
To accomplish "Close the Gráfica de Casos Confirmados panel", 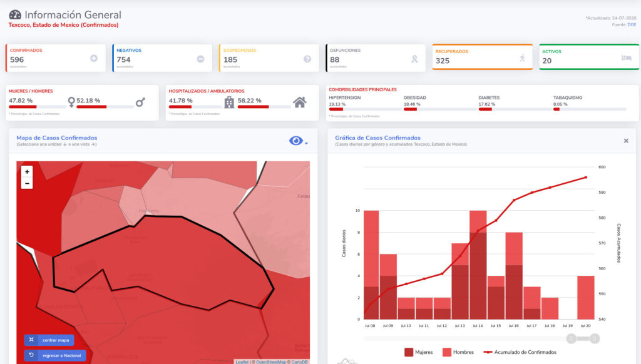I will (x=626, y=141).
